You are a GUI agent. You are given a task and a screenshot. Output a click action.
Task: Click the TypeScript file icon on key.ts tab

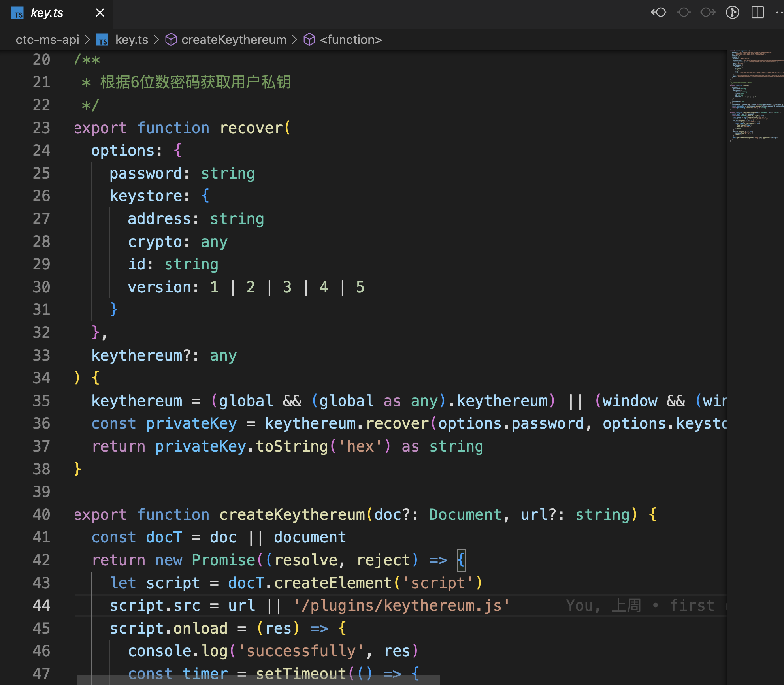17,13
